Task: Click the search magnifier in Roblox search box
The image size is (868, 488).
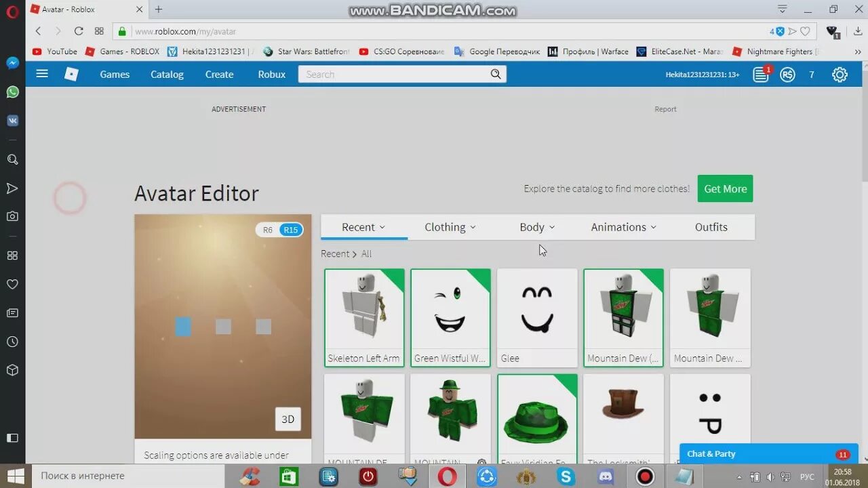Action: tap(496, 74)
